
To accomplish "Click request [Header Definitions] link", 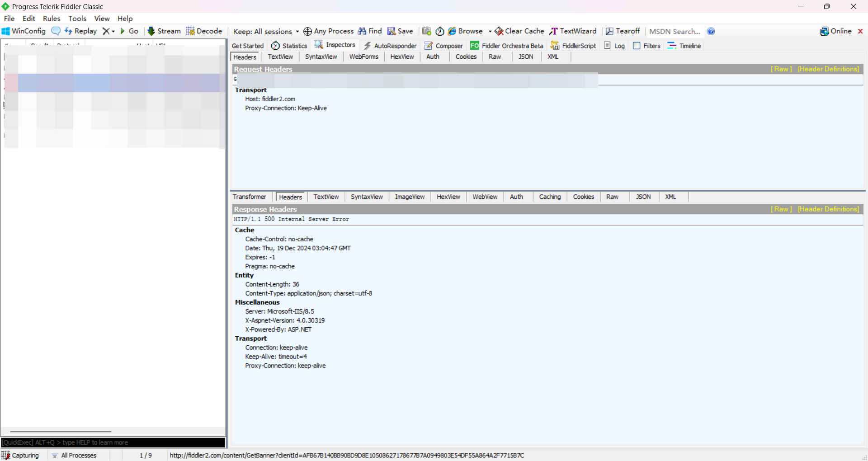I will (828, 69).
